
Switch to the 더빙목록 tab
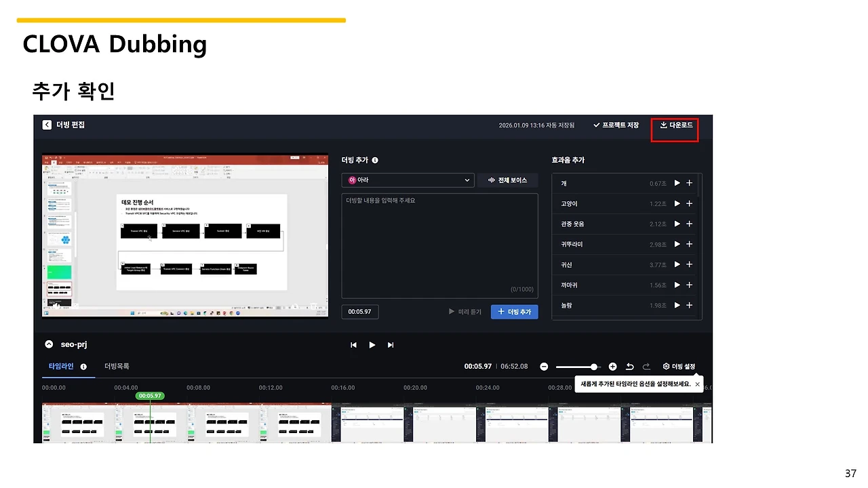point(117,366)
